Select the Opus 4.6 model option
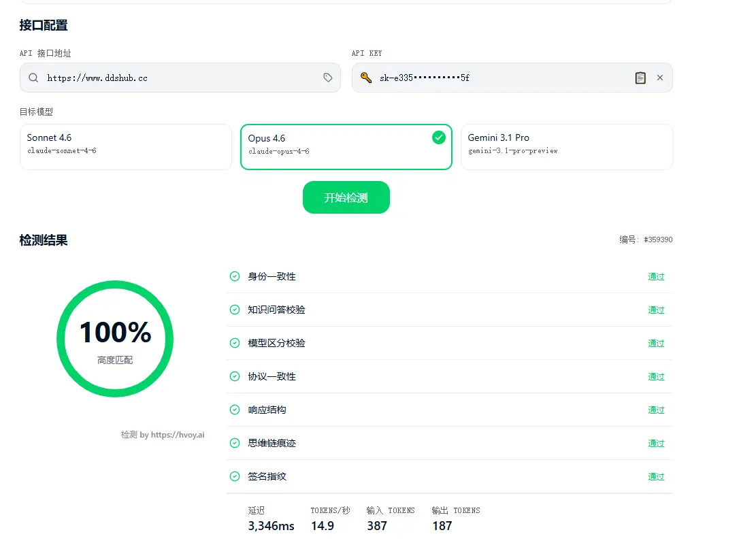 point(346,147)
